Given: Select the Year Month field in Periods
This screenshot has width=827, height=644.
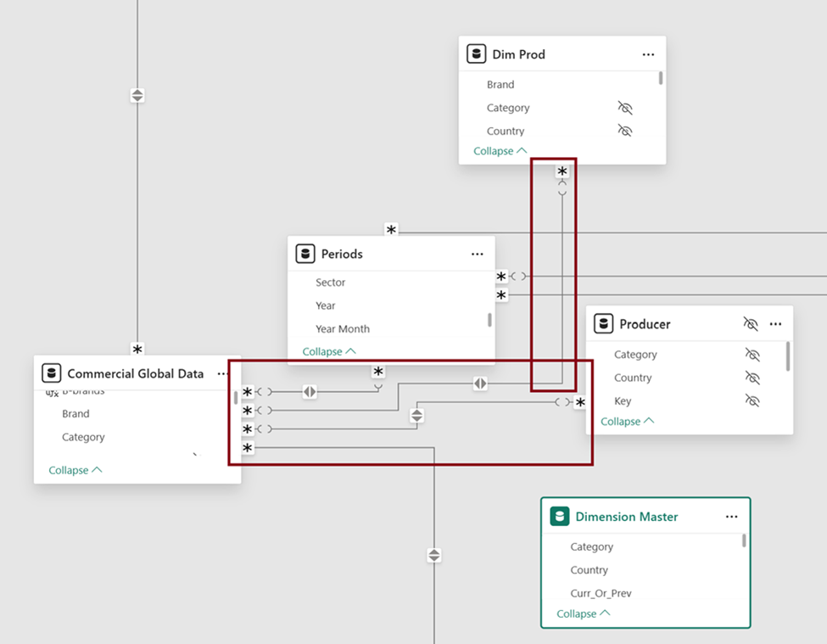Looking at the screenshot, I should (343, 328).
